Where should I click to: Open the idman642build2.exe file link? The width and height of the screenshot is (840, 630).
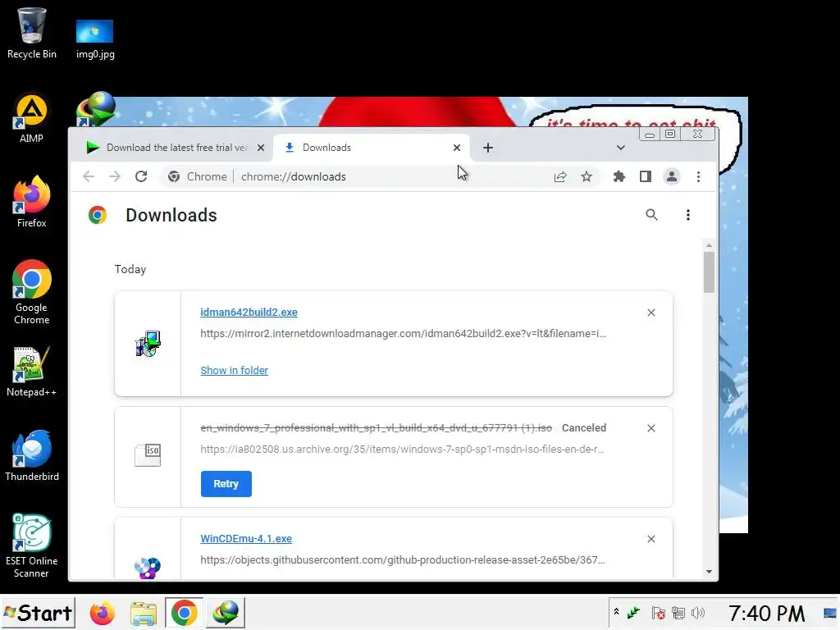(249, 313)
